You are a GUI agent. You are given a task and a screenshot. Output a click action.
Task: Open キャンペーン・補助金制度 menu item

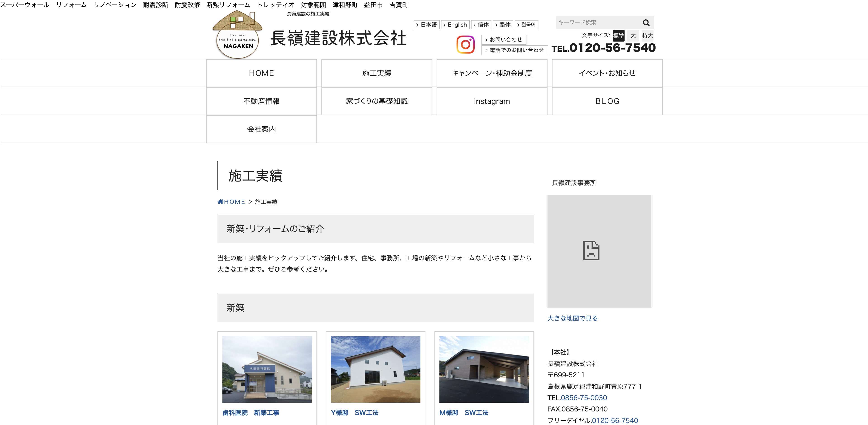(x=492, y=73)
